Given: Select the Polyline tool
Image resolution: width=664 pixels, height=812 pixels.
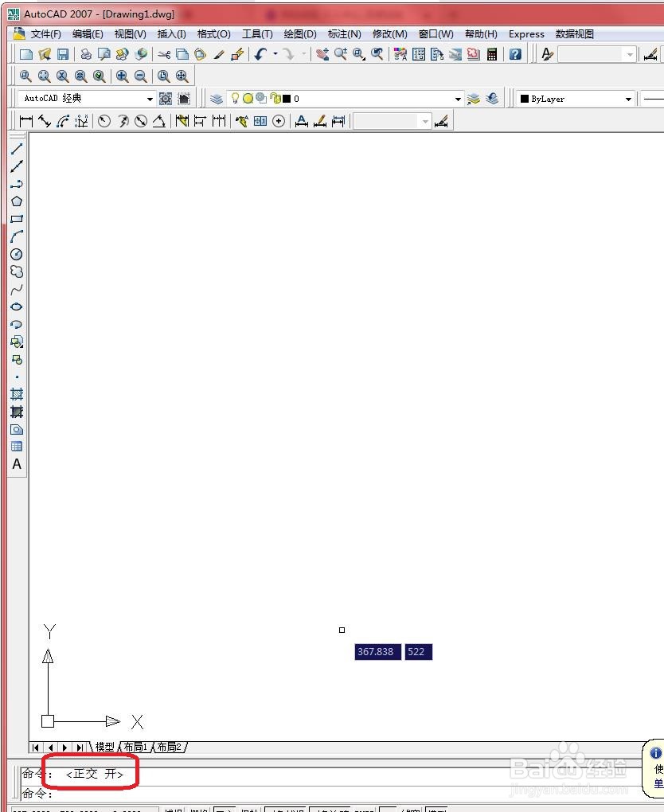Looking at the screenshot, I should [x=17, y=184].
